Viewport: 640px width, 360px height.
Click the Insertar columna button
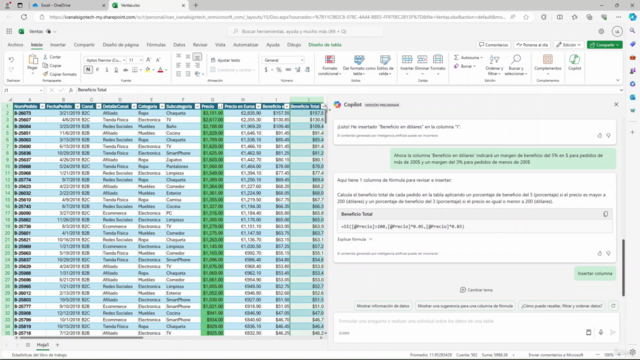click(595, 273)
